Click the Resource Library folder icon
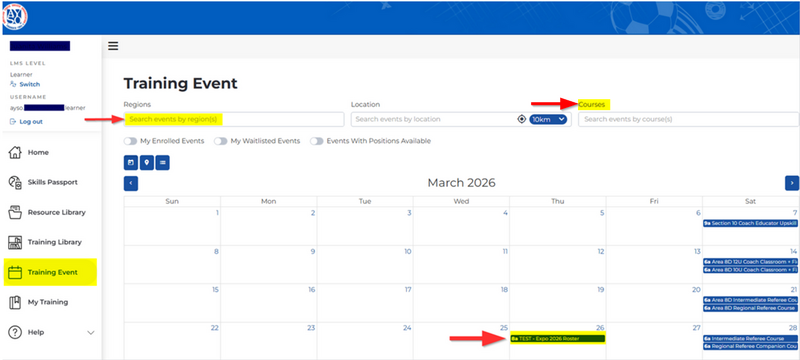800x360 pixels. (16, 212)
